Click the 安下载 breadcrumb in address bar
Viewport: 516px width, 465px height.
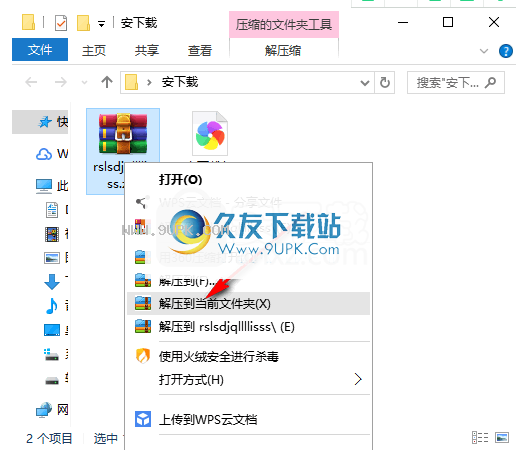click(x=180, y=82)
